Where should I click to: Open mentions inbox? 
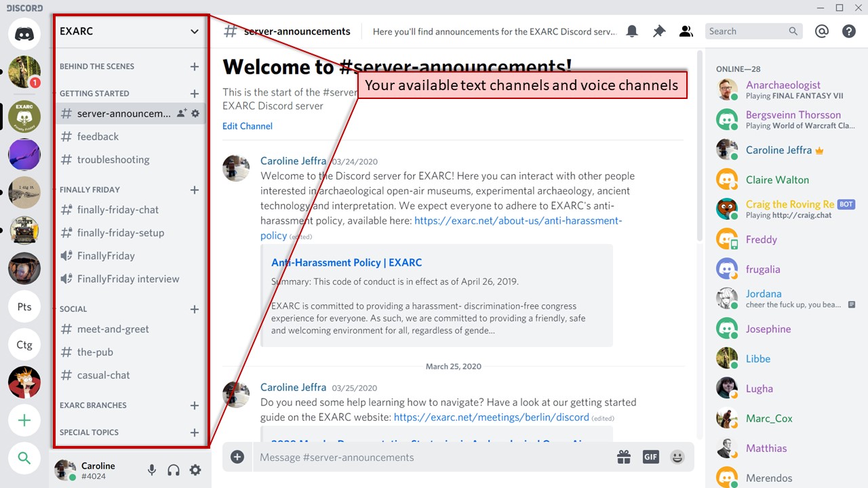[822, 31]
